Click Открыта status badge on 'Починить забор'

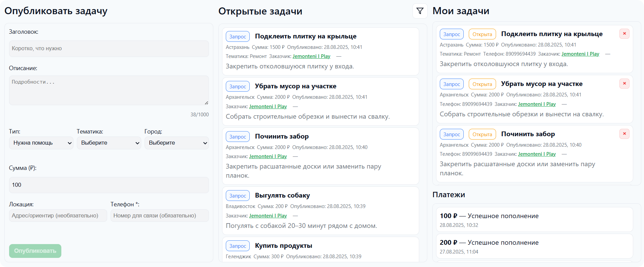pos(482,134)
